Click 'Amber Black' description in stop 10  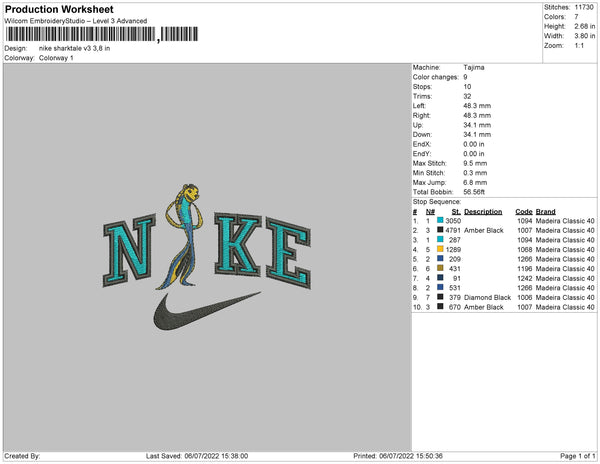pyautogui.click(x=484, y=307)
